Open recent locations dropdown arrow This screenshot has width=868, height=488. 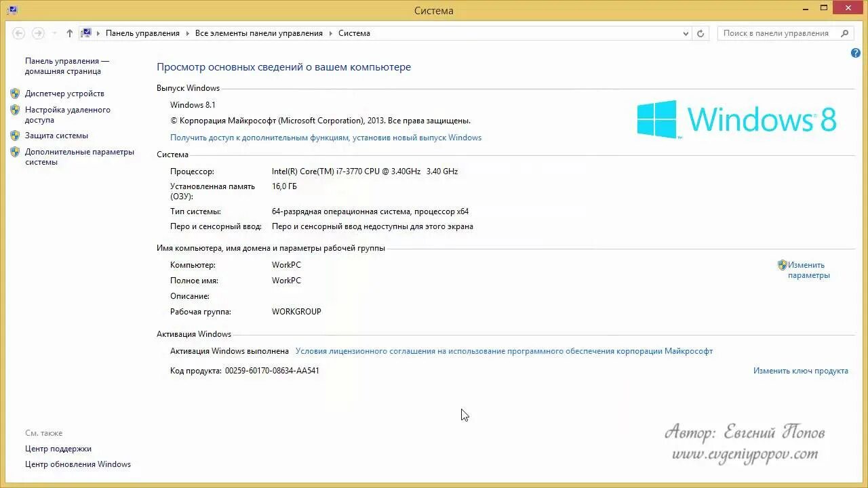click(x=54, y=33)
